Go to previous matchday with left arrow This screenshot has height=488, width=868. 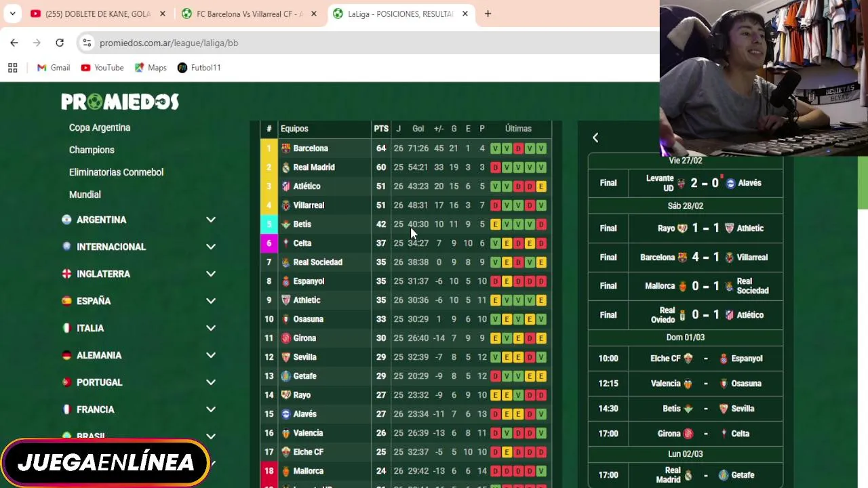[x=595, y=138]
